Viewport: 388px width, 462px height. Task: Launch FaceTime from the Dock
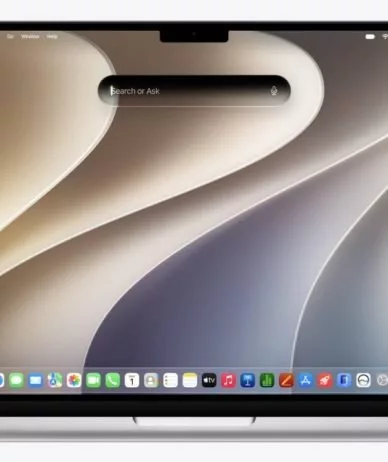[x=93, y=380]
